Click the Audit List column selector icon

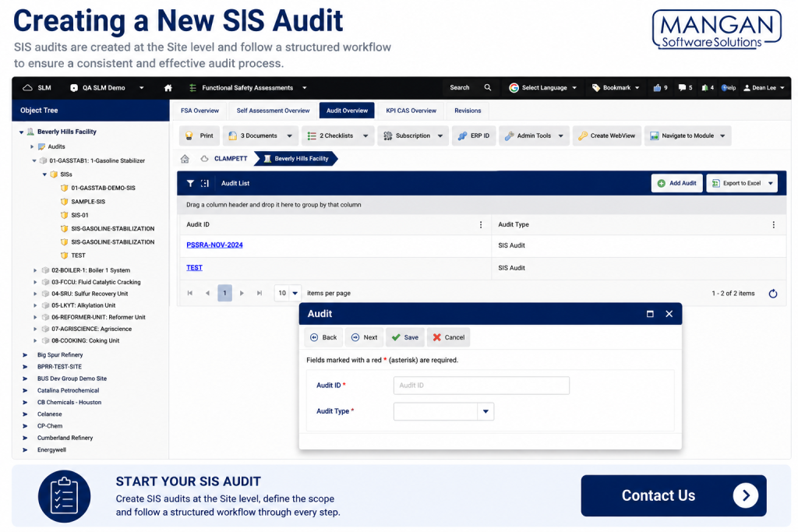pyautogui.click(x=205, y=184)
